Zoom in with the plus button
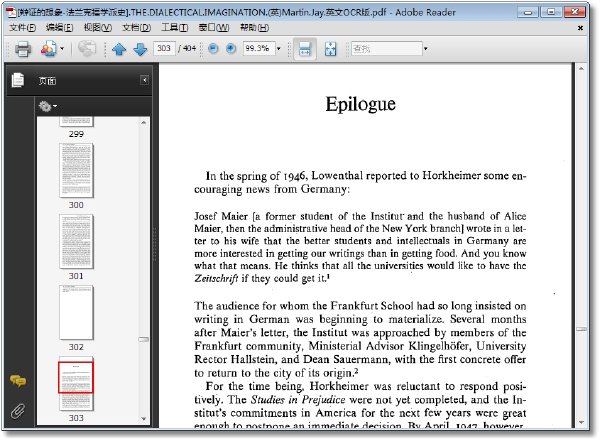 (231, 49)
